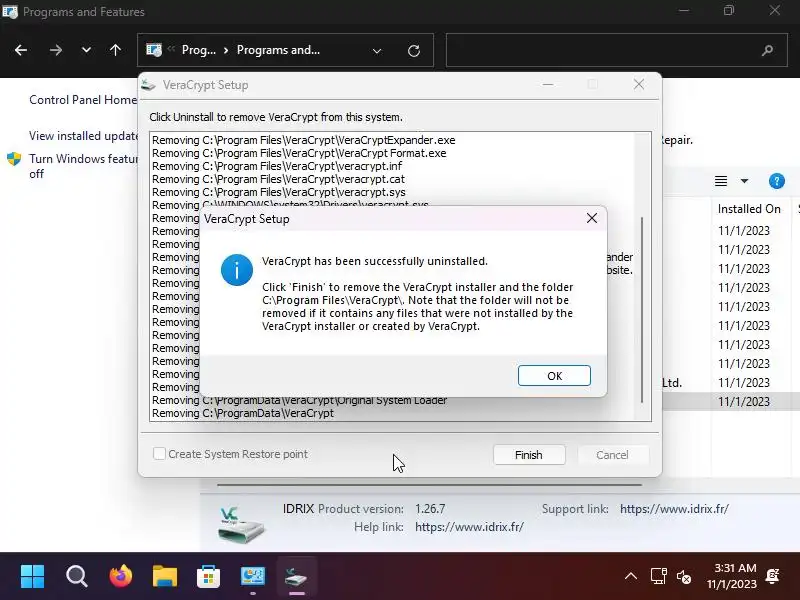Open taskbar Search
800x600 pixels.
click(77, 577)
